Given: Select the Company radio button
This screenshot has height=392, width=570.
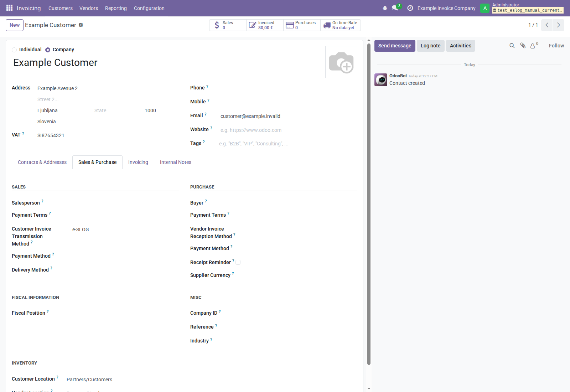Looking at the screenshot, I should (x=48, y=50).
